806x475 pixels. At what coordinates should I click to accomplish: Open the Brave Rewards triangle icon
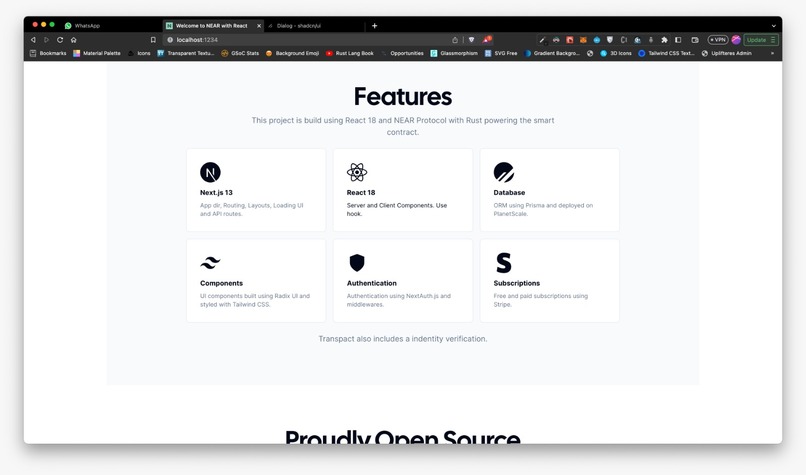(x=486, y=40)
